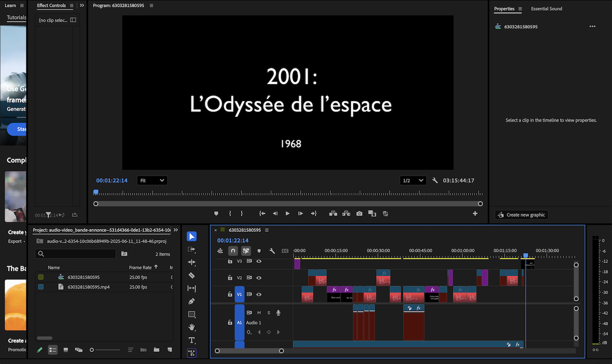The width and height of the screenshot is (612, 364).
Task: Toggle the Snap magnet in the timeline
Action: coord(233,250)
